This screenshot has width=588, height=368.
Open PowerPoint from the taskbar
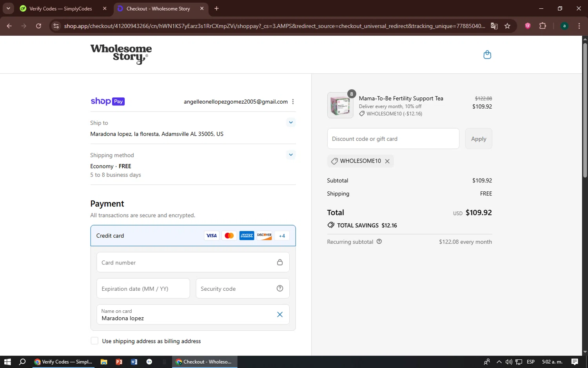(x=119, y=362)
